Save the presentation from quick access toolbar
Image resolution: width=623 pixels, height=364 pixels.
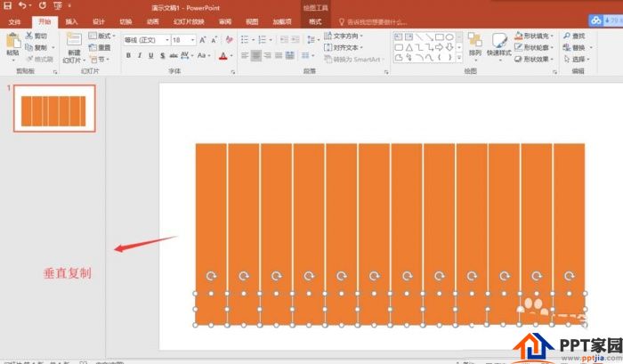tap(8, 5)
